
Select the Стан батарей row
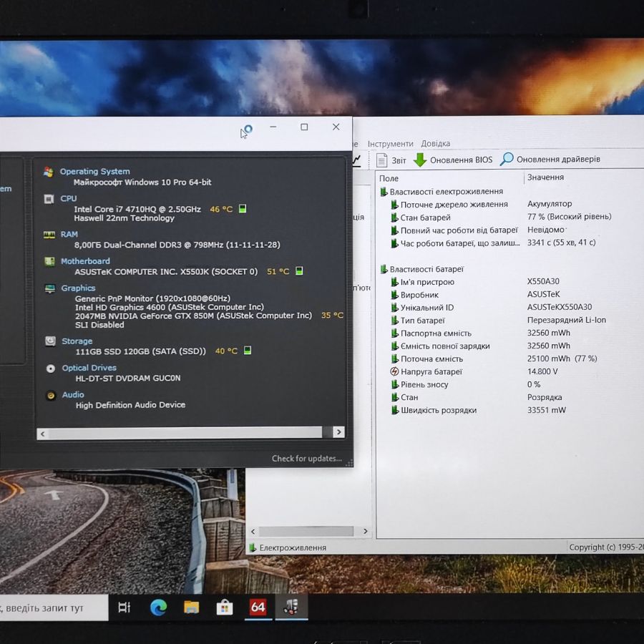pos(421,218)
